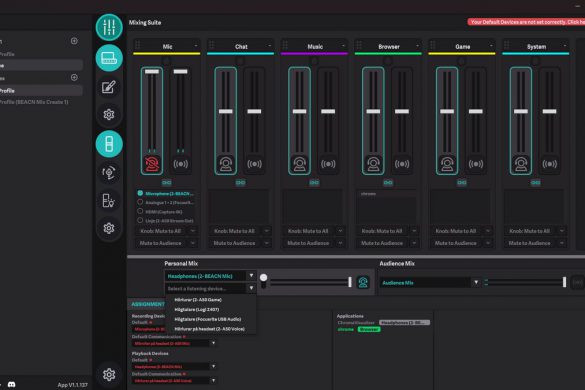Open the mixer faders icon in sidebar

click(x=109, y=27)
